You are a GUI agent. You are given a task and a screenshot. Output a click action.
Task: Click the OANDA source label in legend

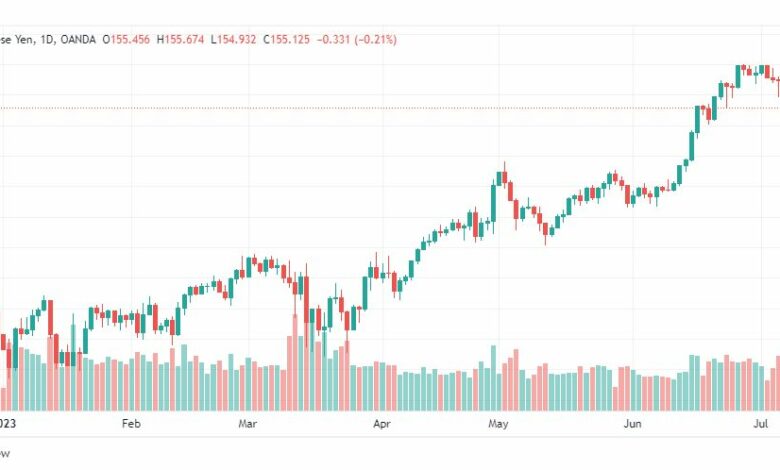78,39
